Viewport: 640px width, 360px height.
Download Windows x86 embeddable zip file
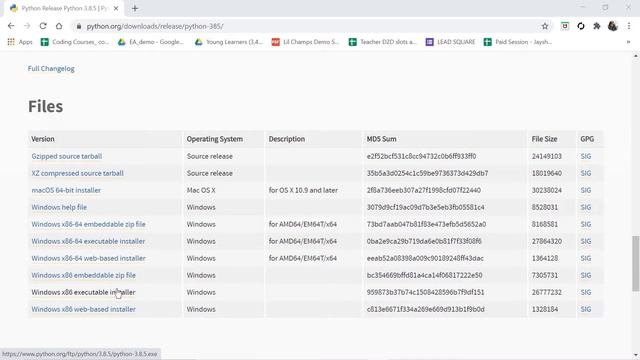(x=84, y=275)
